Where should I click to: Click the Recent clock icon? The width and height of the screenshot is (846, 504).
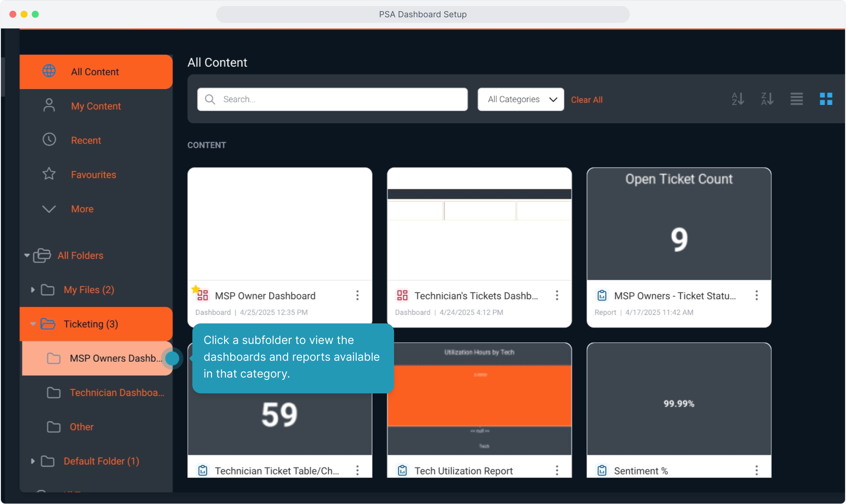49,140
